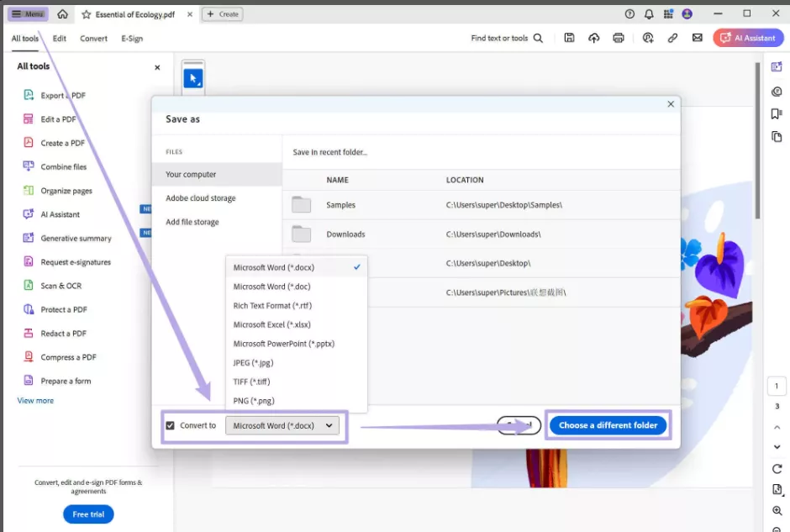Open the E-Sign tab
790x532 pixels.
tap(132, 39)
